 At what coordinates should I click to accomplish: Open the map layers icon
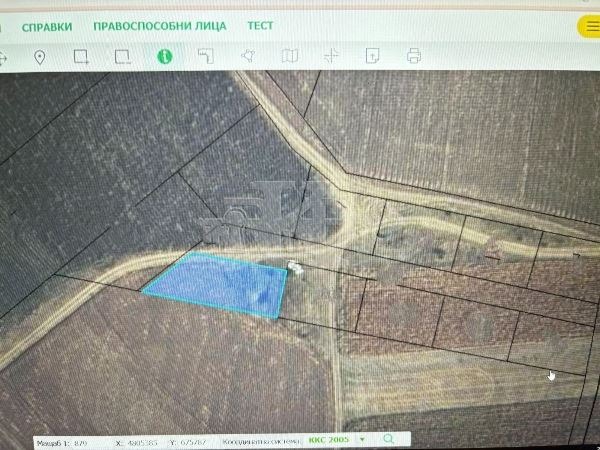290,57
